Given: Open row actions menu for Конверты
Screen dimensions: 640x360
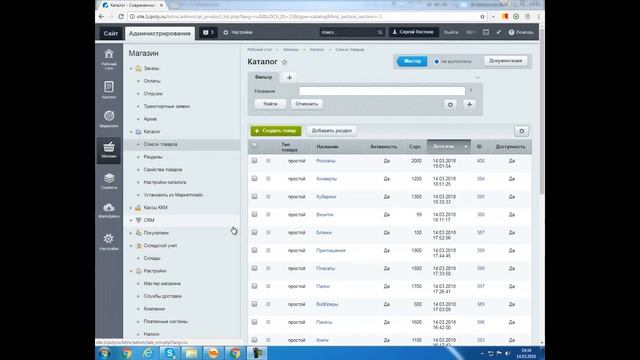Looking at the screenshot, I should pos(268,179).
